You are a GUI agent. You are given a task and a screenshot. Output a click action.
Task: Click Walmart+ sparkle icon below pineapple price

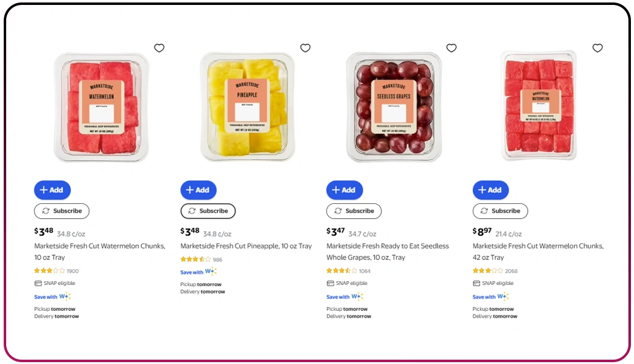pyautogui.click(x=211, y=272)
